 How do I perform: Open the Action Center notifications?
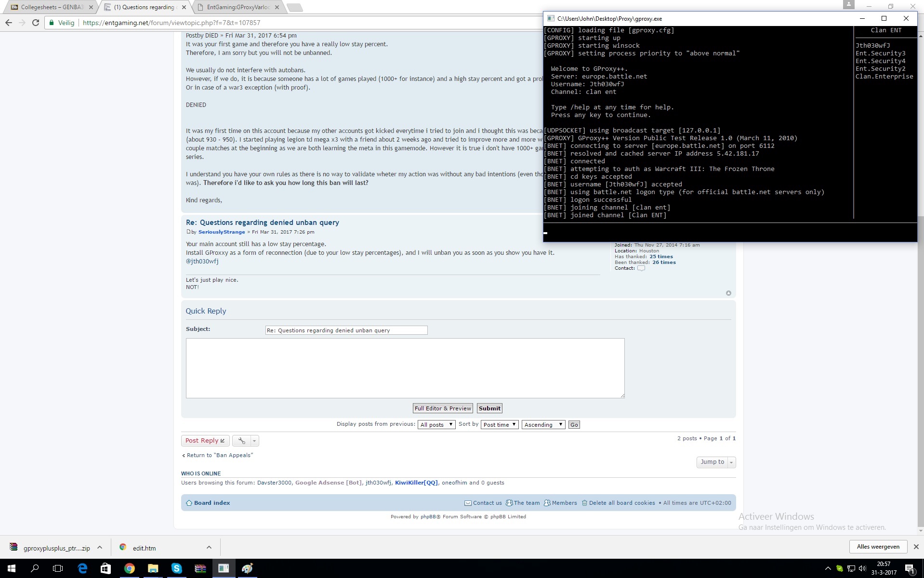[x=910, y=568]
